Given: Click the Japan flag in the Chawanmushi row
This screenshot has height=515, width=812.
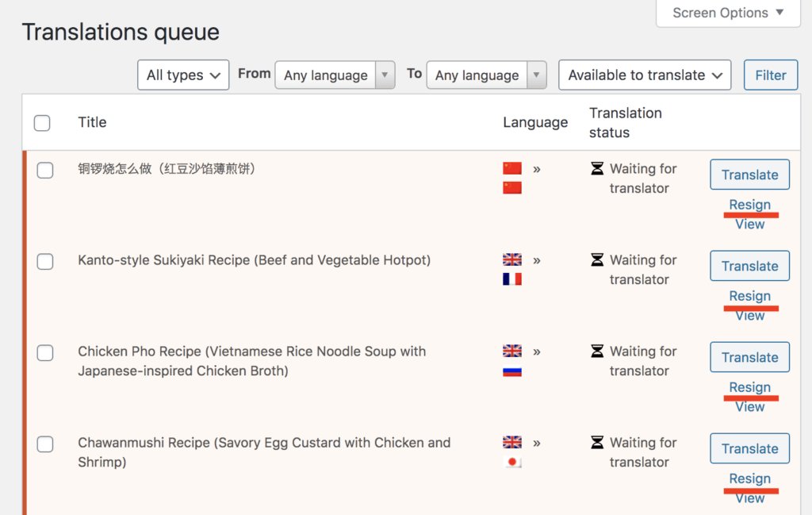Looking at the screenshot, I should click(511, 462).
